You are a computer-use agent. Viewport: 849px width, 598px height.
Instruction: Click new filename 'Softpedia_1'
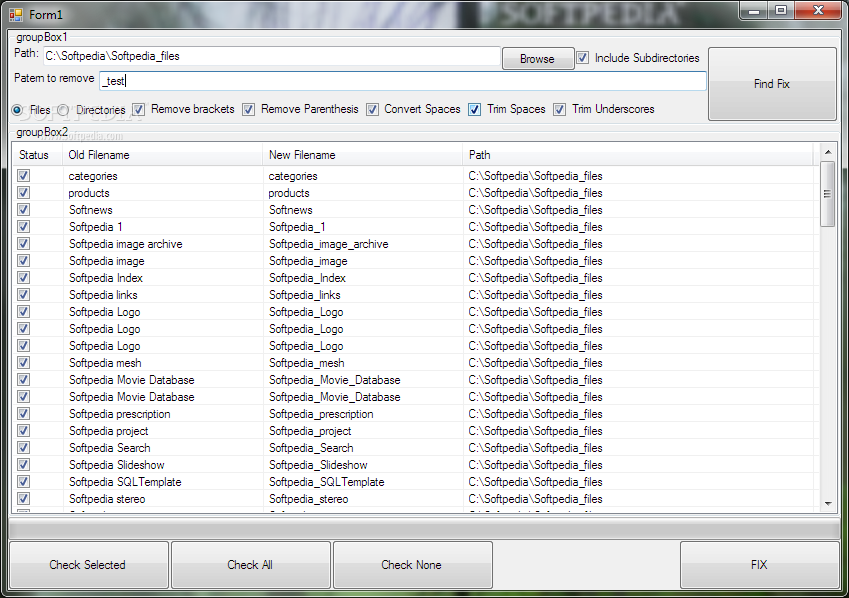coord(297,227)
